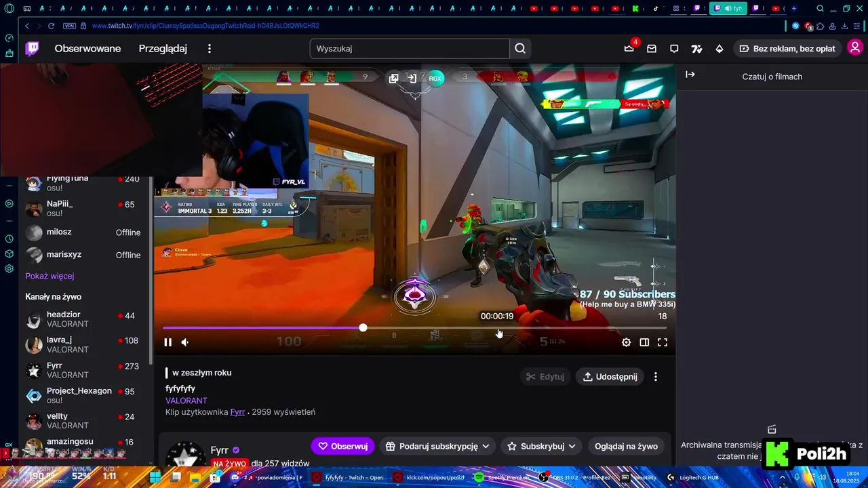
Task: Click the Czatuj o filmach header
Action: pyautogui.click(x=772, y=77)
